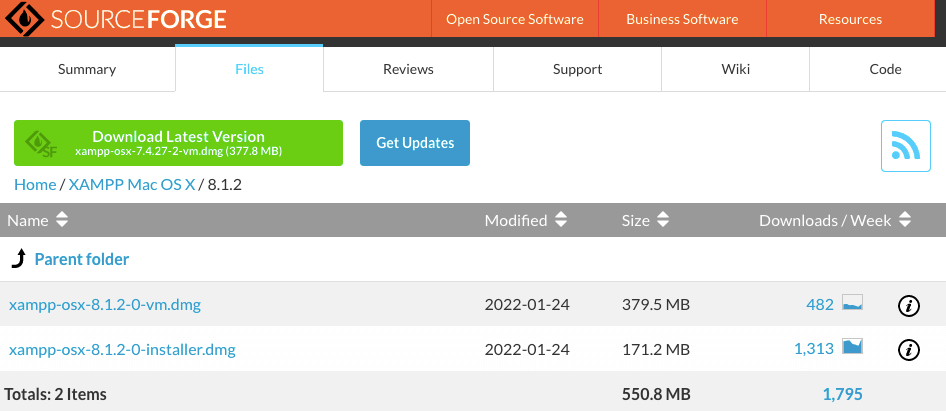
Task: Sort files by Name column arrows
Action: point(62,220)
